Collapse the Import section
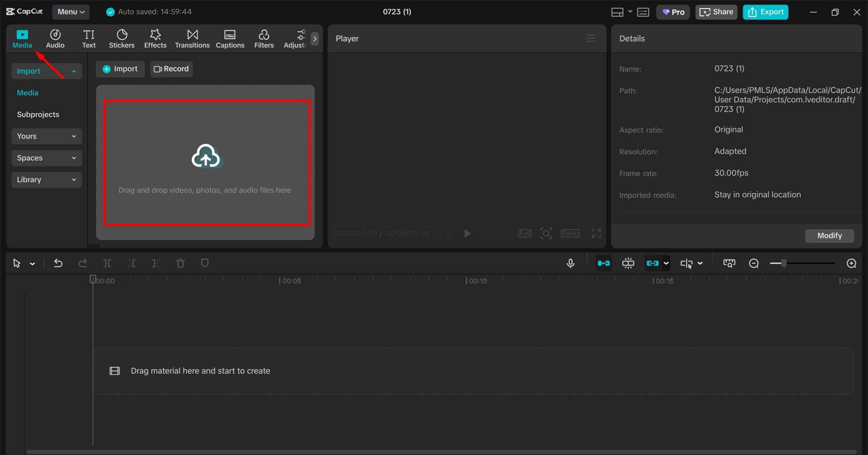The height and width of the screenshot is (455, 868). pyautogui.click(x=46, y=71)
